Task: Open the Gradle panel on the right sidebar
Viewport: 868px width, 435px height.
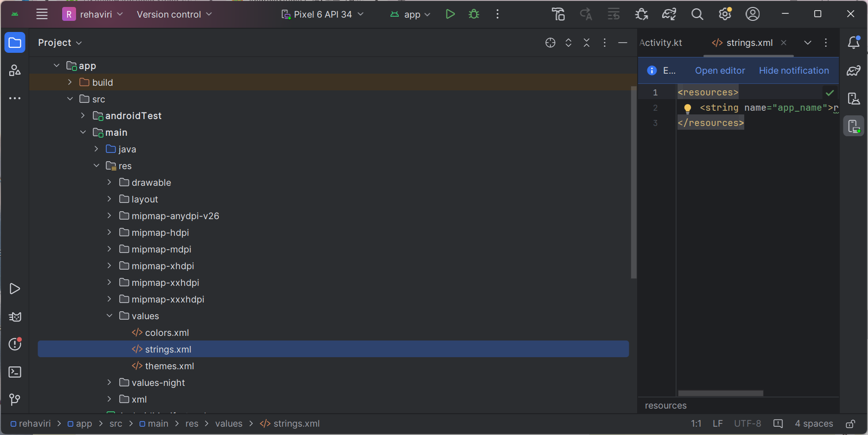Action: pos(854,70)
